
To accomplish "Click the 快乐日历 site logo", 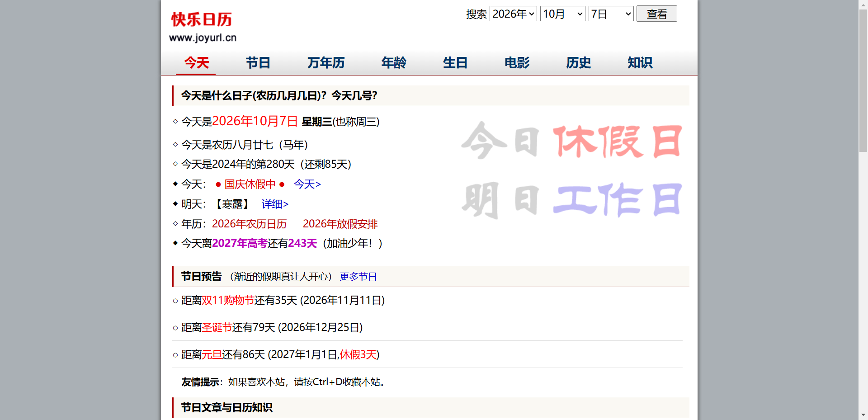I will tap(202, 19).
